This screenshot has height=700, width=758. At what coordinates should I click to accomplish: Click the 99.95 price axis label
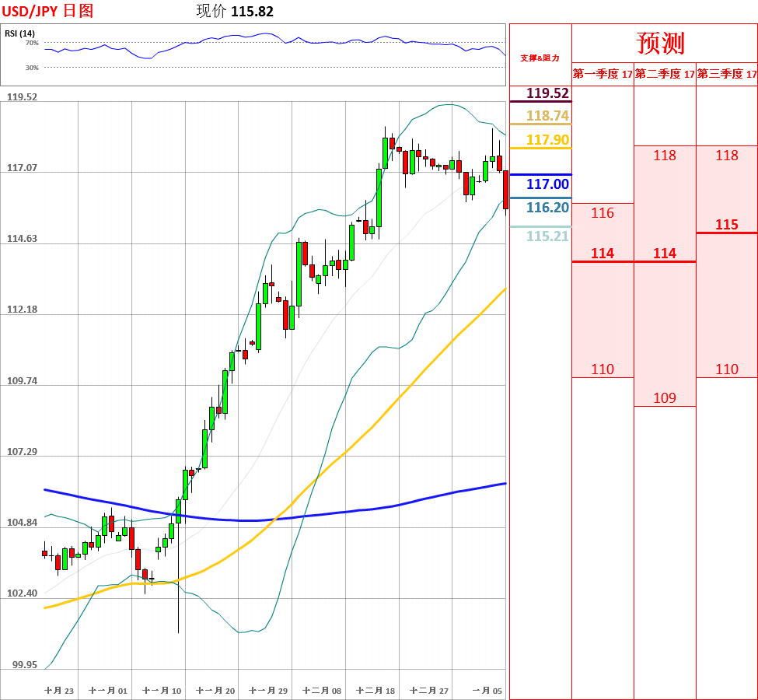click(25, 665)
